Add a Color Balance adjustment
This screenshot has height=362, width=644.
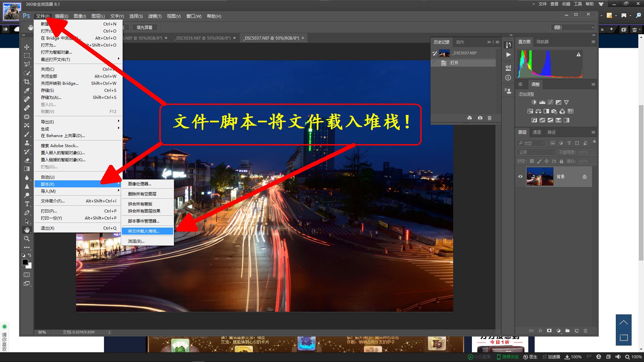pyautogui.click(x=538, y=111)
